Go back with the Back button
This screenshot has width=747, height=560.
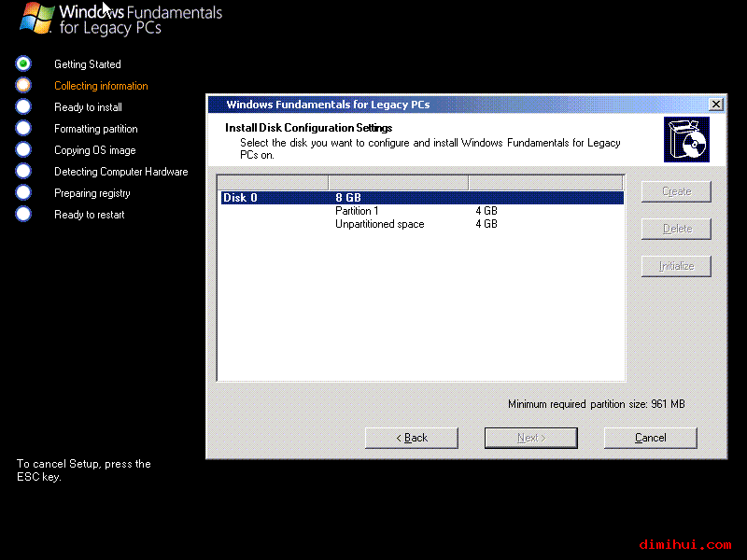click(412, 438)
